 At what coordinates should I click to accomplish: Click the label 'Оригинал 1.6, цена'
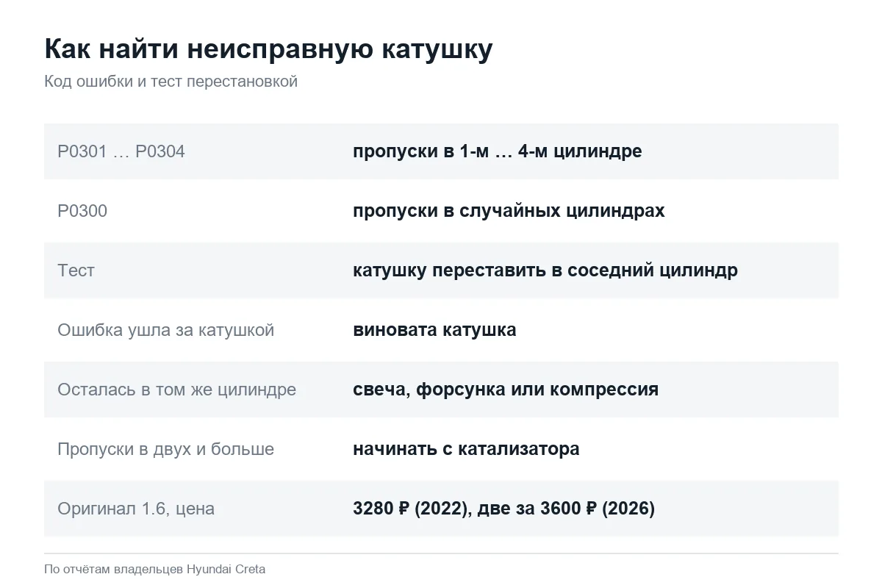[136, 509]
